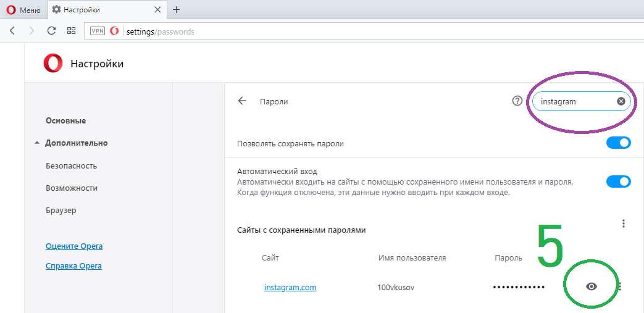Click the browser reload page icon
The image size is (644, 313).
pos(52,31)
